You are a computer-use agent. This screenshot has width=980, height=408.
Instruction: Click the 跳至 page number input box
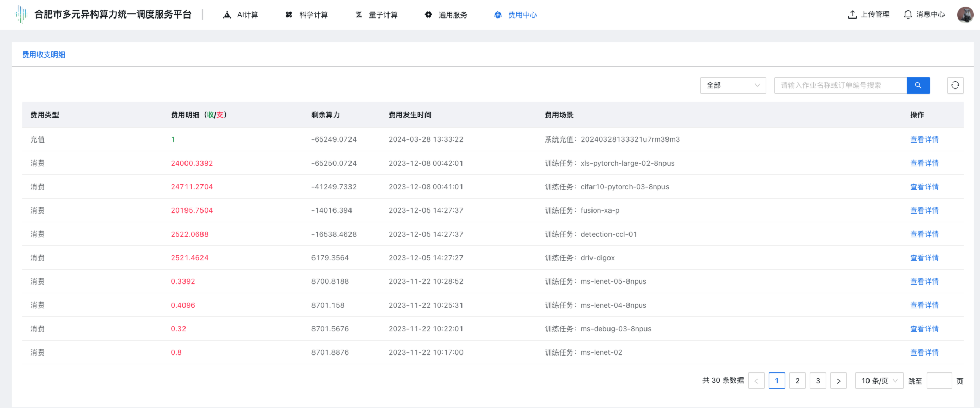pos(939,381)
